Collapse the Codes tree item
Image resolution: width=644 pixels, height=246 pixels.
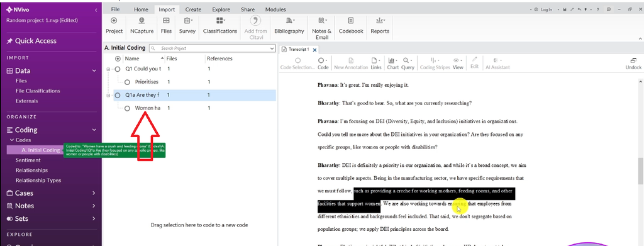(x=12, y=140)
